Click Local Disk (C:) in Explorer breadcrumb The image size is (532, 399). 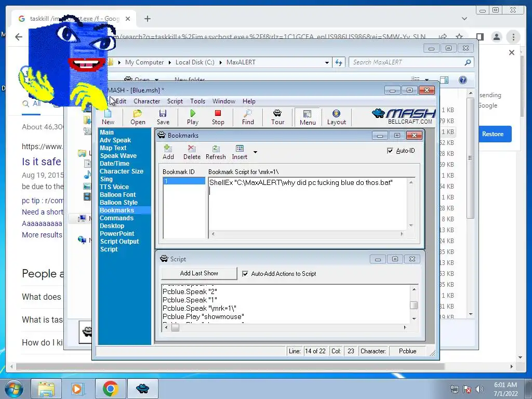[x=195, y=62]
